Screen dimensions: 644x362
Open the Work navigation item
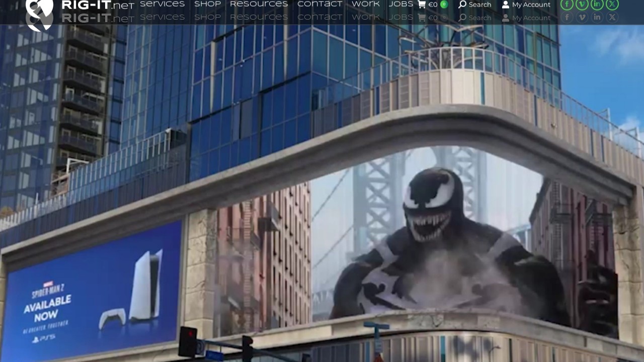pos(366,4)
